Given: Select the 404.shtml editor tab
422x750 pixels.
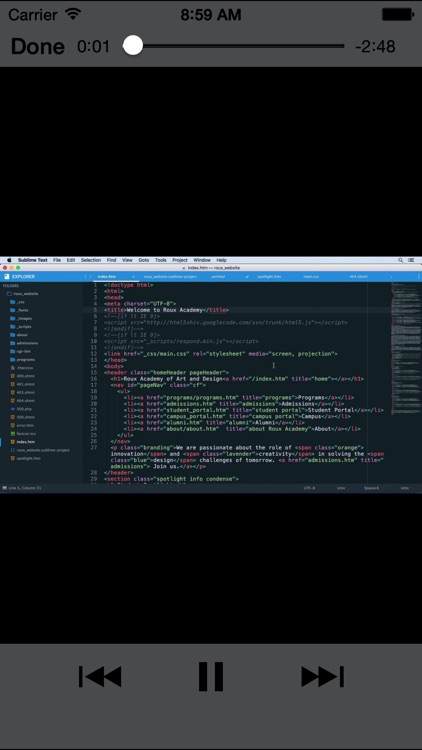Looking at the screenshot, I should point(358,276).
